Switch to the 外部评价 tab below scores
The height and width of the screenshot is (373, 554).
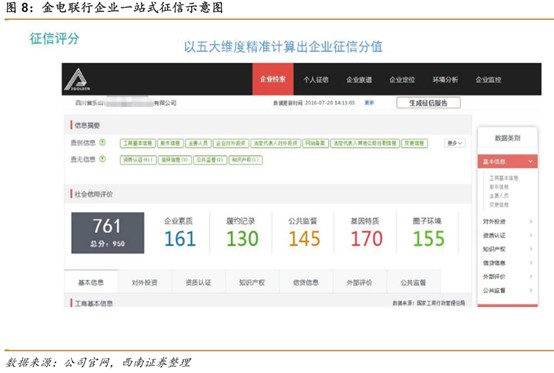(360, 282)
